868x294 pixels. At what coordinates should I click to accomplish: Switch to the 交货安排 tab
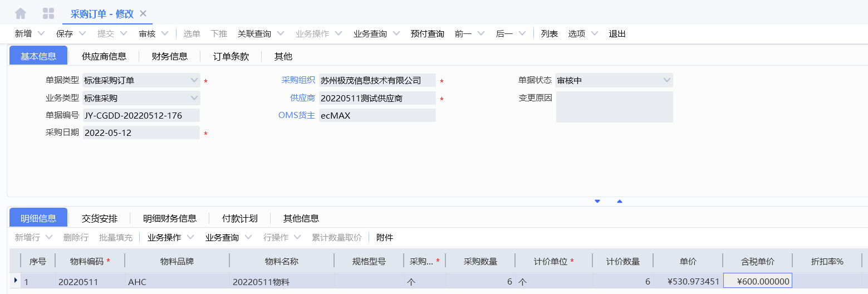(x=100, y=218)
